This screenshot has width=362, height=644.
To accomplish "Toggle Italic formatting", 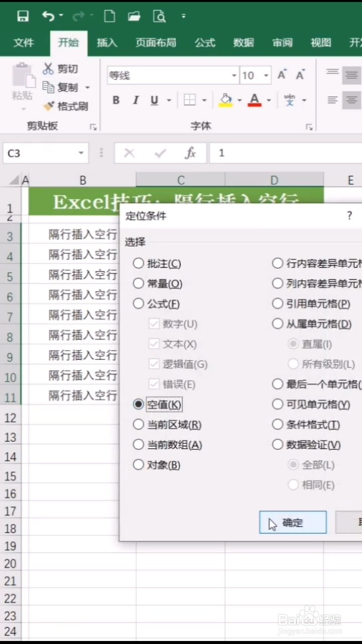I will pyautogui.click(x=135, y=100).
